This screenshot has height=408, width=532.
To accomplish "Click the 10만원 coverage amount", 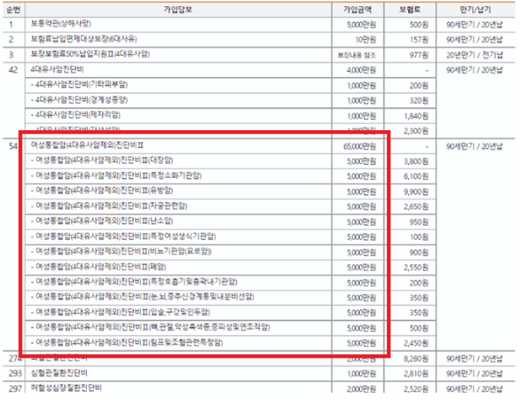I will point(365,40).
